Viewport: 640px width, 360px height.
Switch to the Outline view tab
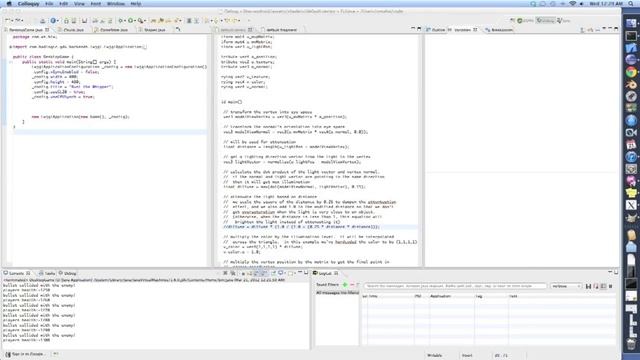436,30
